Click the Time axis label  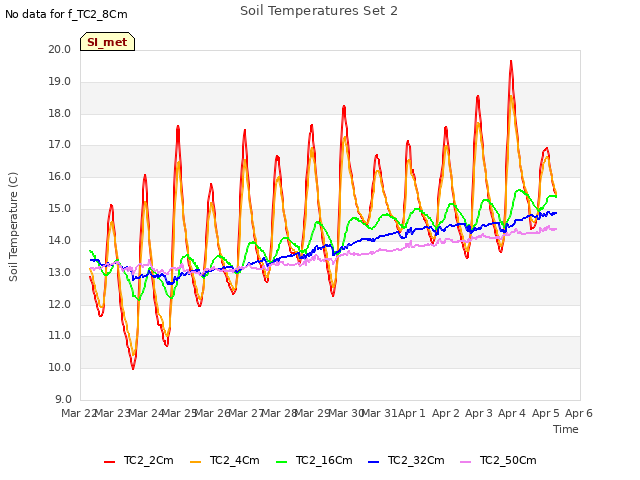coord(566,429)
